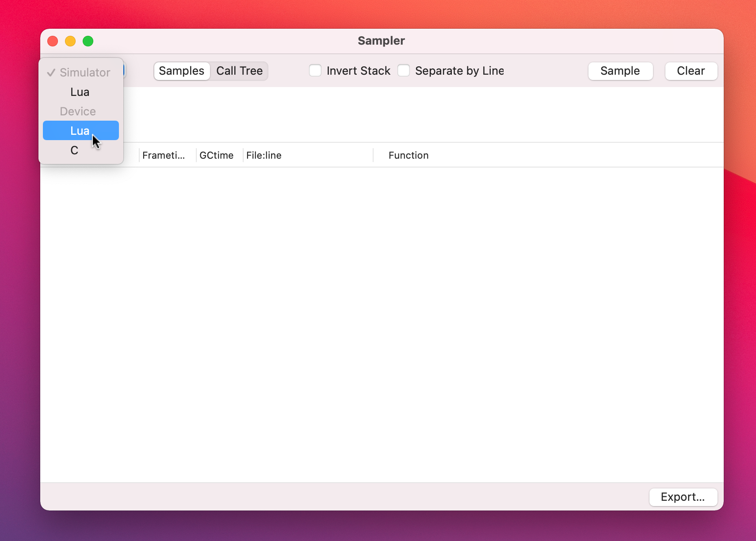Select Lua under Simulator in menu
This screenshot has width=756, height=541.
click(x=80, y=92)
